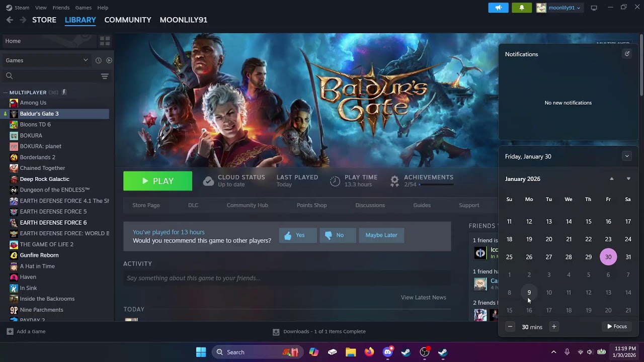Increase focus time with plus button

[x=554, y=327]
